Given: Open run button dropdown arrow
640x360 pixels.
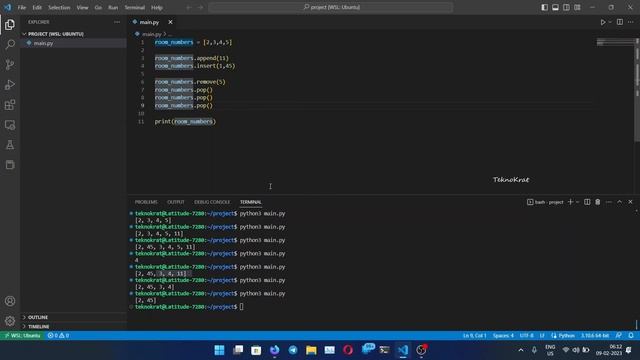Looking at the screenshot, I should coord(610,22).
